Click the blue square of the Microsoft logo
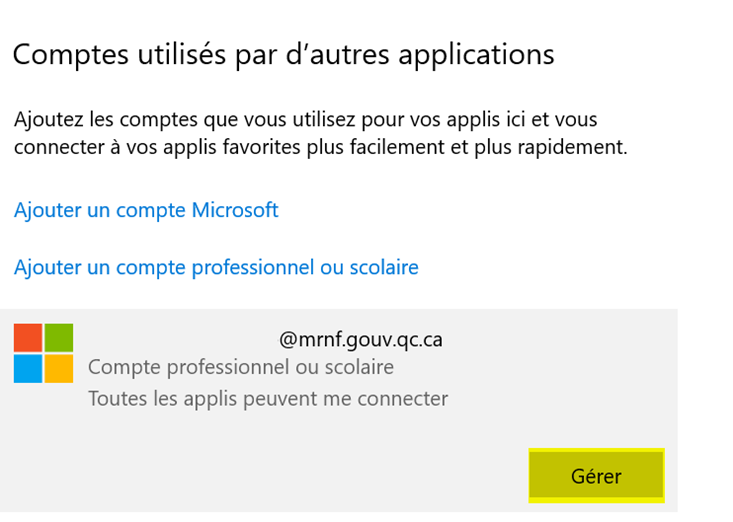 (x=28, y=369)
